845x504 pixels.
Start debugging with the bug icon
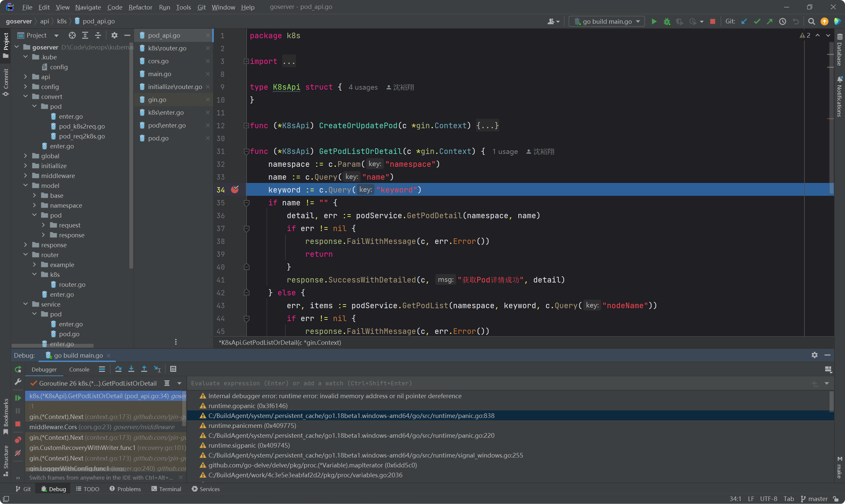(666, 21)
